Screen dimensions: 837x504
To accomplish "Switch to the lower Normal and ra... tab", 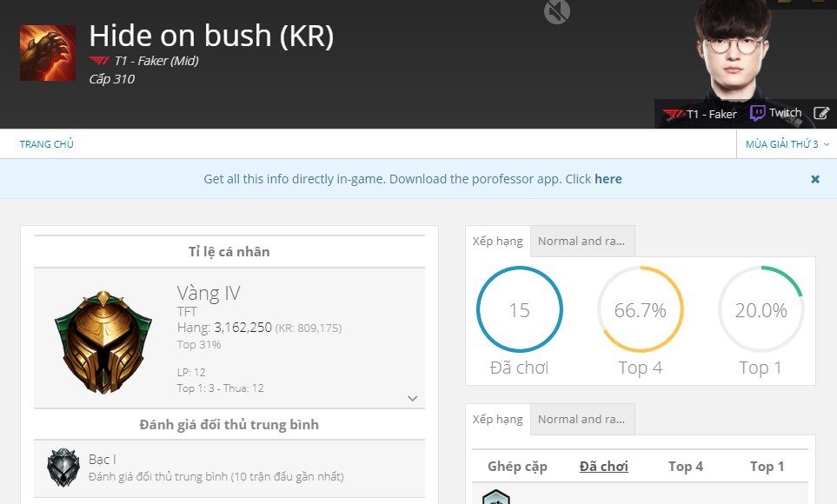I will click(581, 420).
